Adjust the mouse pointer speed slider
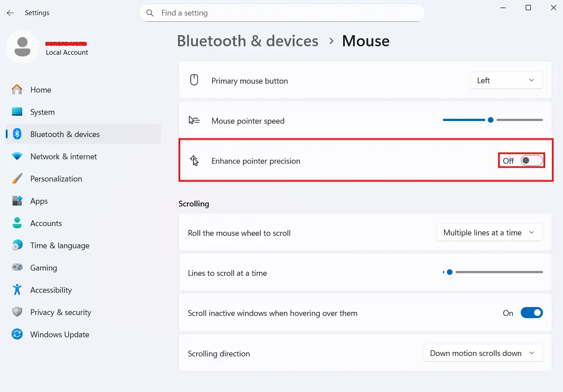This screenshot has width=563, height=392. (x=491, y=120)
